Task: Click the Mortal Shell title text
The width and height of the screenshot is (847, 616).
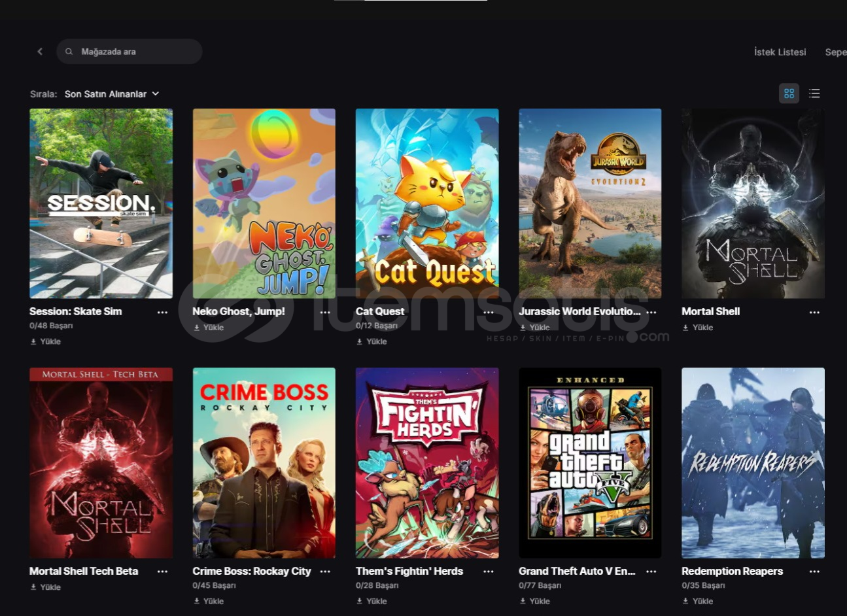Action: 710,311
